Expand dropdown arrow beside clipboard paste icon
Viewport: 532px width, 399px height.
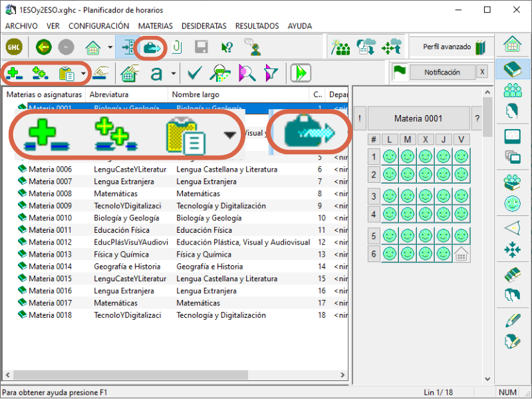(83, 73)
